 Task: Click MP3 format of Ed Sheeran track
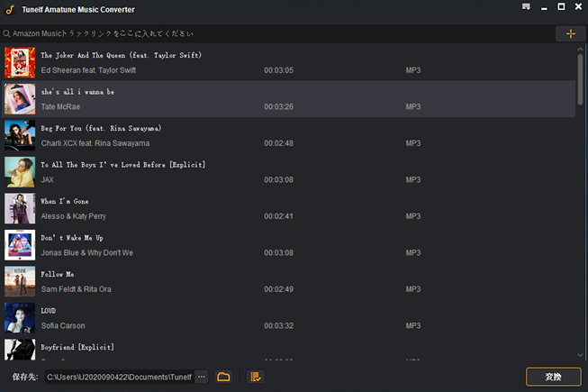pos(413,70)
